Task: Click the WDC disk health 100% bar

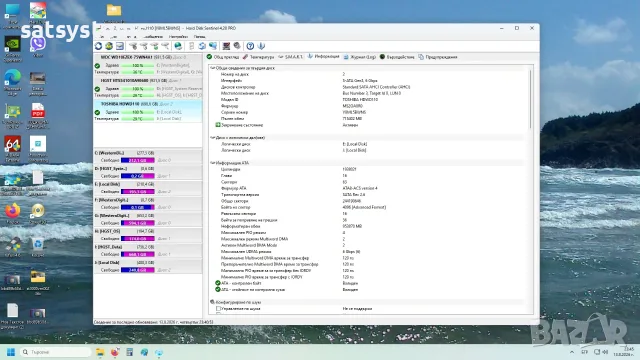Action: 138,65
